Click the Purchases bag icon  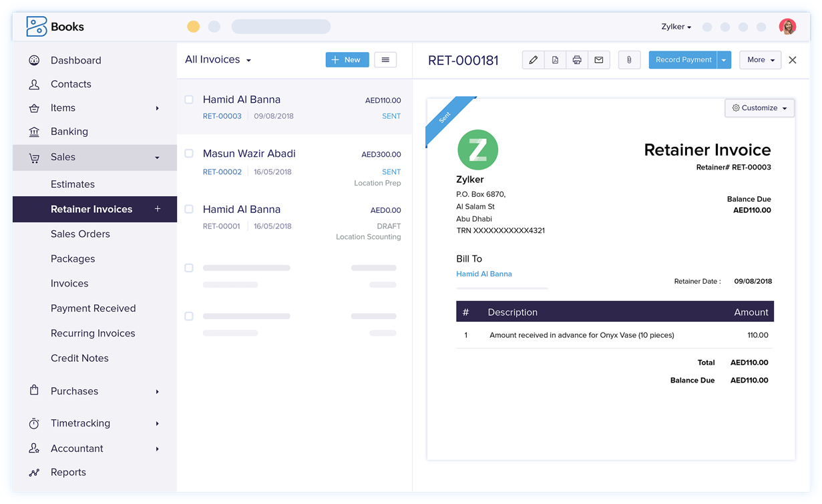point(34,391)
